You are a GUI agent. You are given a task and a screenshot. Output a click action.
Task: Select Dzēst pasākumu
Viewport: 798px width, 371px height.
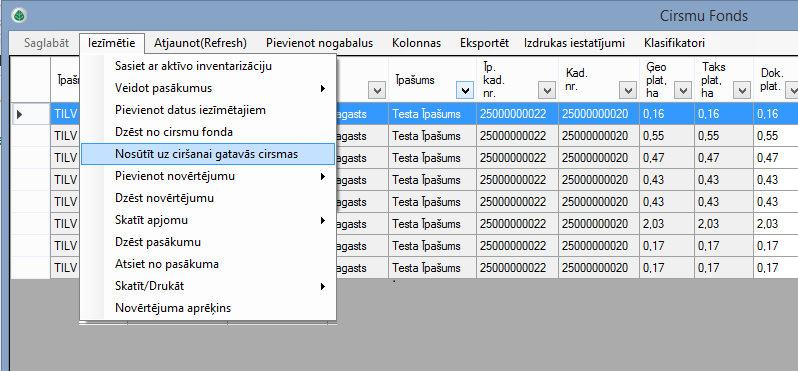pos(208,242)
